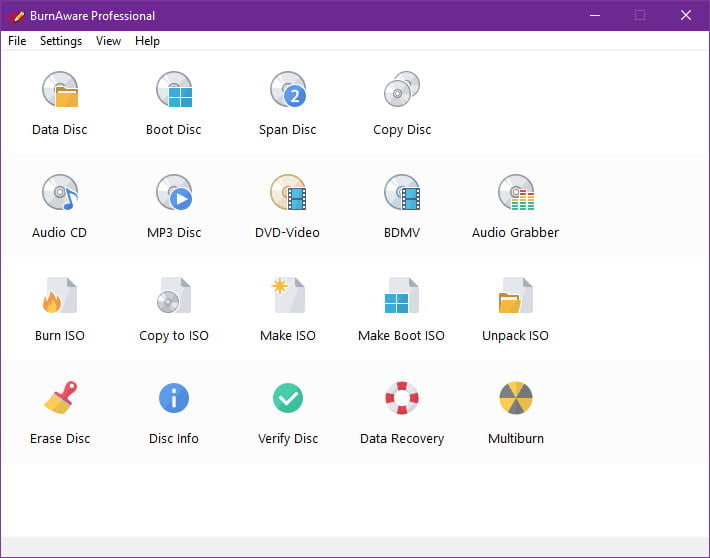The image size is (710, 558).
Task: Launch the Multiburn icon
Action: pyautogui.click(x=516, y=398)
